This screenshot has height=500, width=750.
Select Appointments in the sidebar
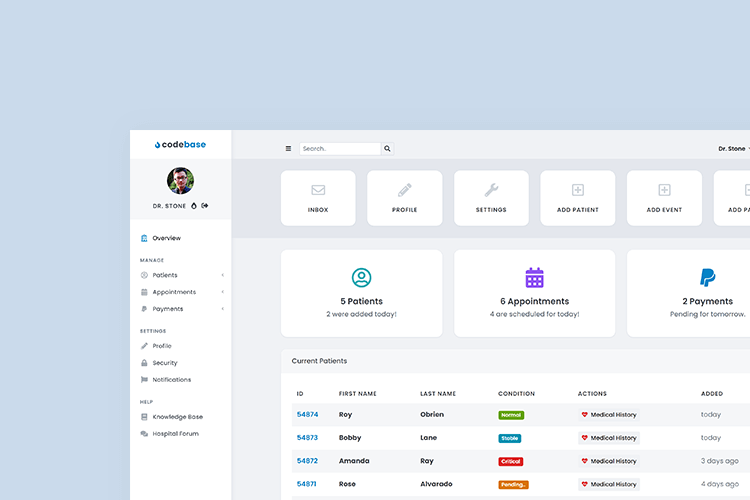tap(180, 292)
